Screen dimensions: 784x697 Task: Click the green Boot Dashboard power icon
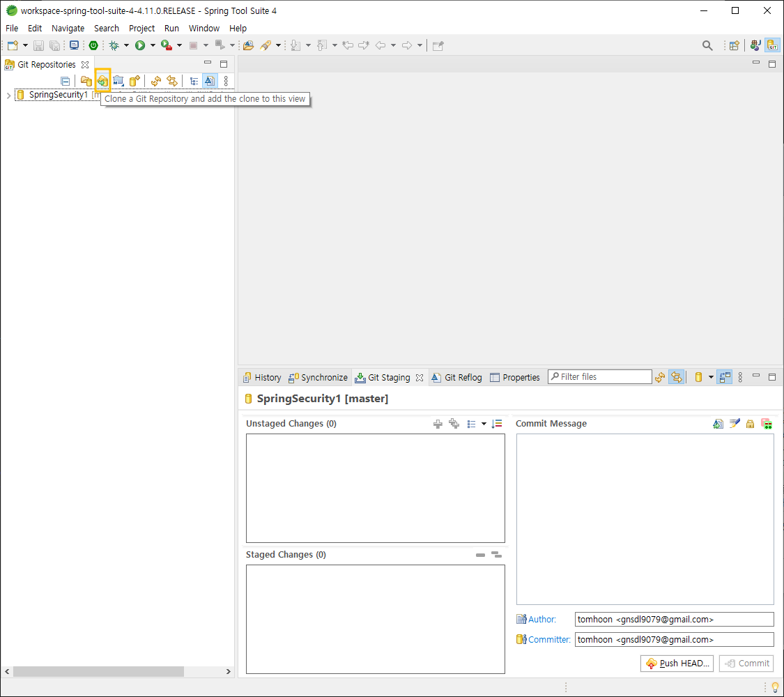click(93, 45)
